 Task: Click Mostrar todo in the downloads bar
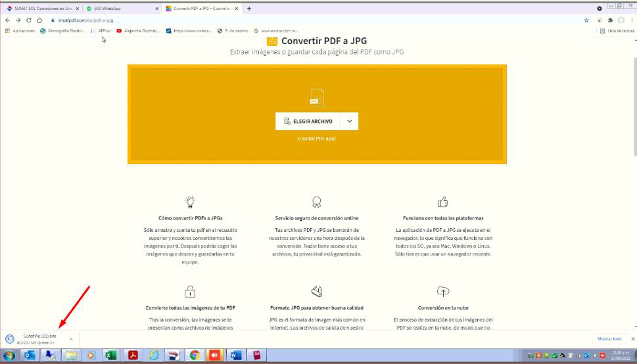[x=609, y=339]
